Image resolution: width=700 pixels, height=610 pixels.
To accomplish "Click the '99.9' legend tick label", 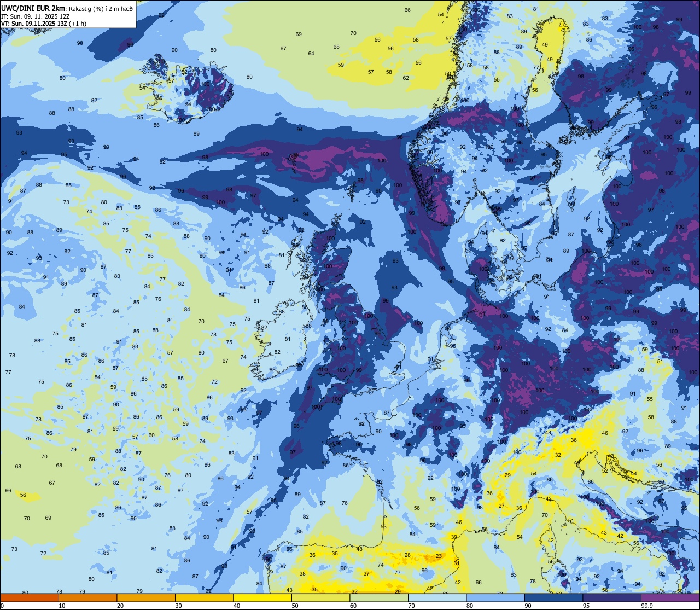I will (x=647, y=606).
